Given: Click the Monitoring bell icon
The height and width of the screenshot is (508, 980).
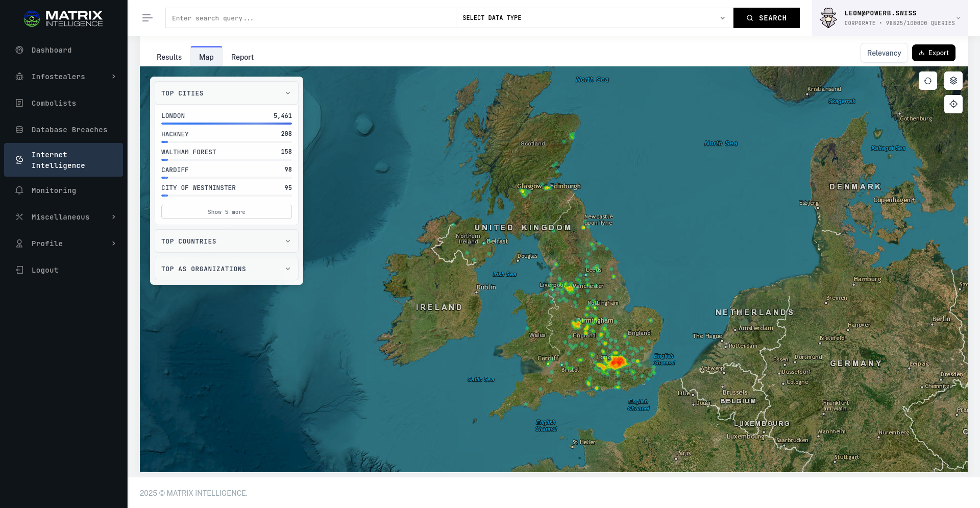Looking at the screenshot, I should coord(19,190).
